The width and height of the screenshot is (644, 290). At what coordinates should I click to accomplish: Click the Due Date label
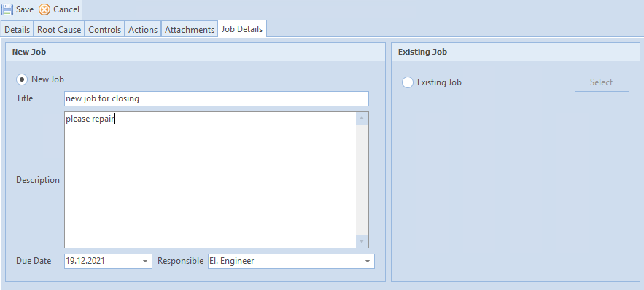pyautogui.click(x=34, y=261)
